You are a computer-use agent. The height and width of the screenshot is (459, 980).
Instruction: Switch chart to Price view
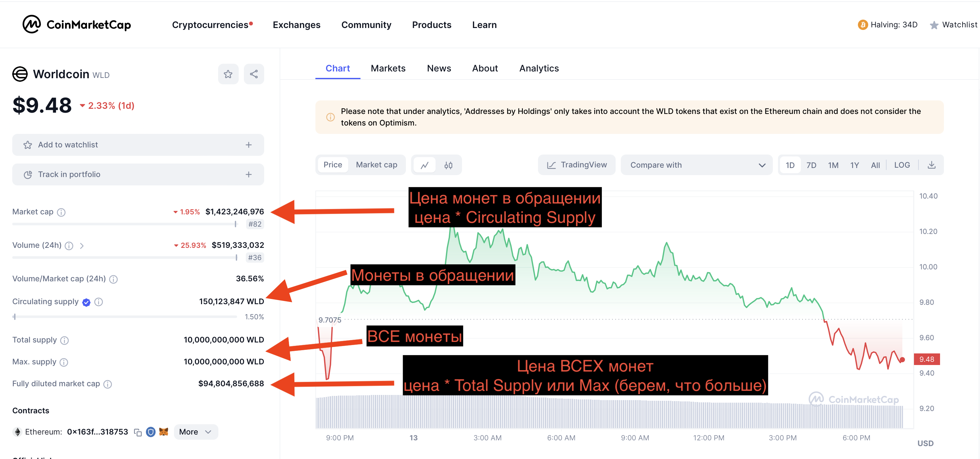332,165
